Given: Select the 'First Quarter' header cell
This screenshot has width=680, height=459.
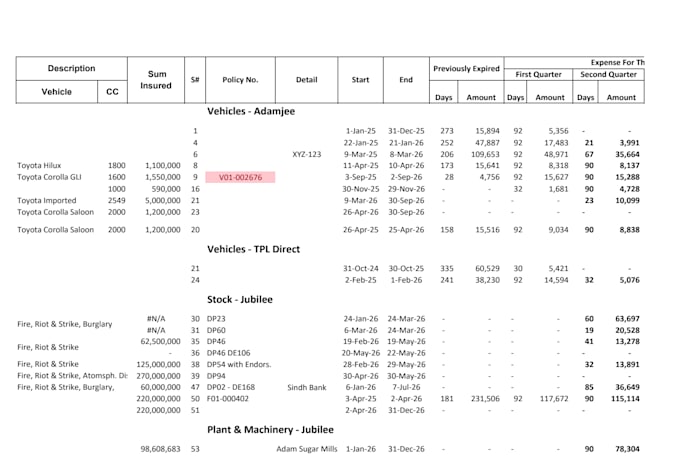Looking at the screenshot, I should click(x=538, y=75).
